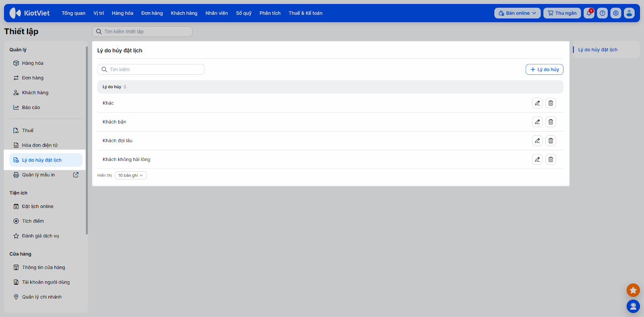Select Thuế in the settings sidebar
644x317 pixels.
[x=46, y=130]
